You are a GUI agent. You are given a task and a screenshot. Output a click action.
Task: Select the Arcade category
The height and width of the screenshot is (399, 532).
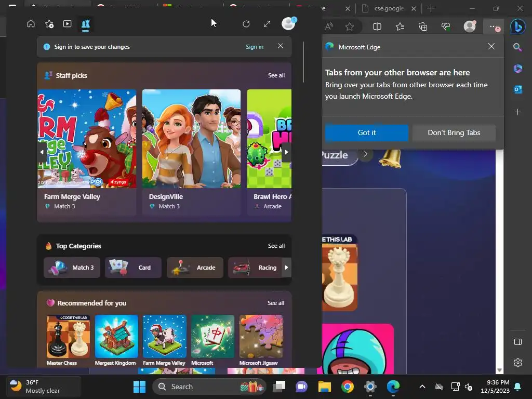(x=195, y=268)
